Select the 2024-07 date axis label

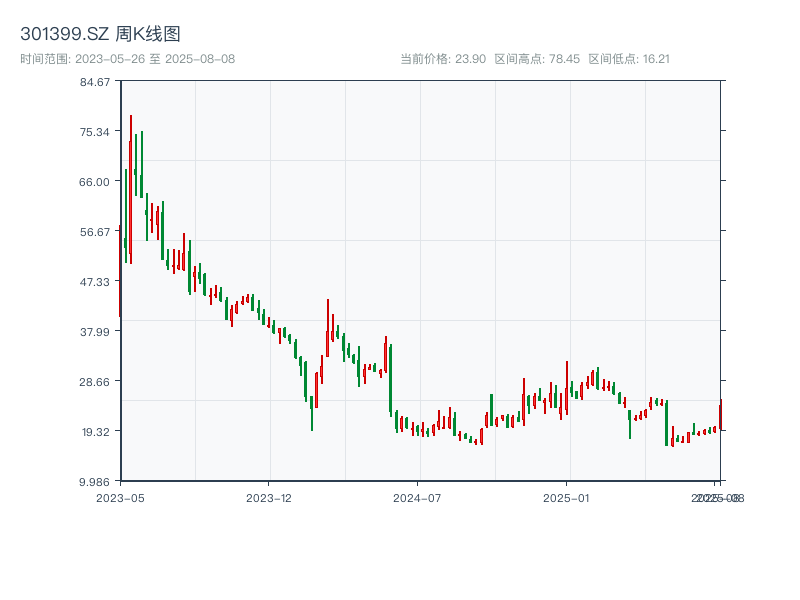tap(418, 497)
